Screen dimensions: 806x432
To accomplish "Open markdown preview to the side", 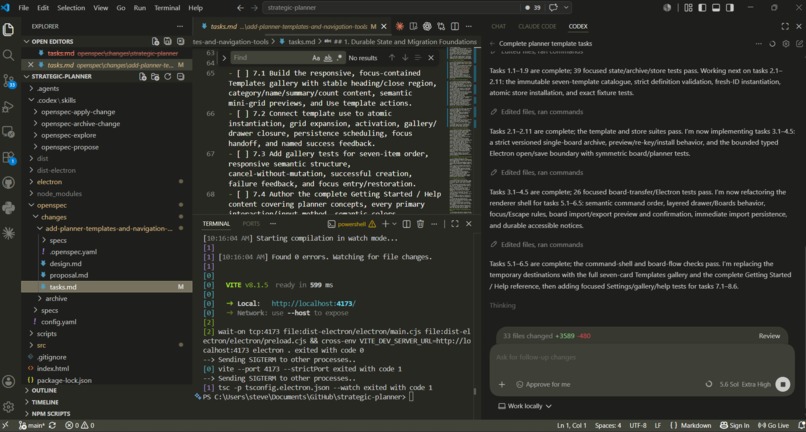I will coord(413,26).
